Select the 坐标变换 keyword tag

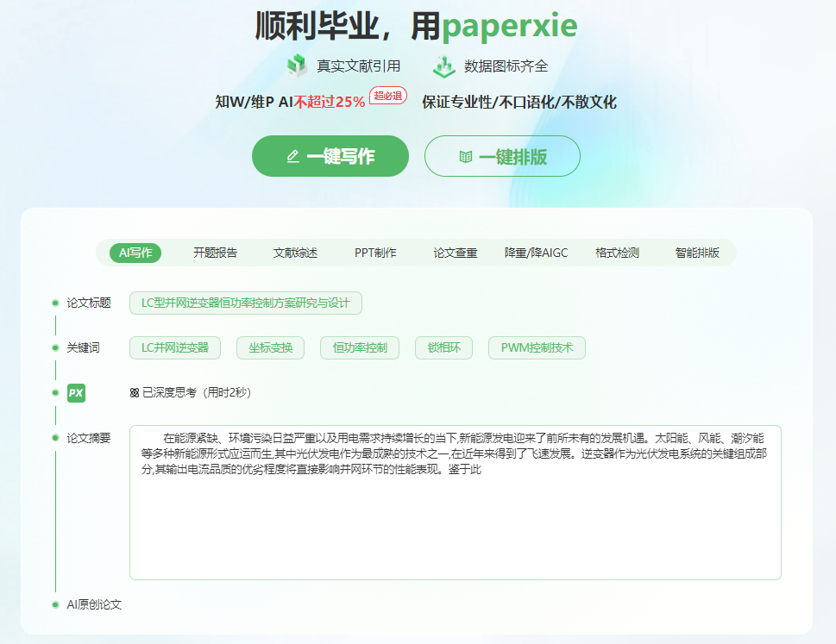click(270, 347)
